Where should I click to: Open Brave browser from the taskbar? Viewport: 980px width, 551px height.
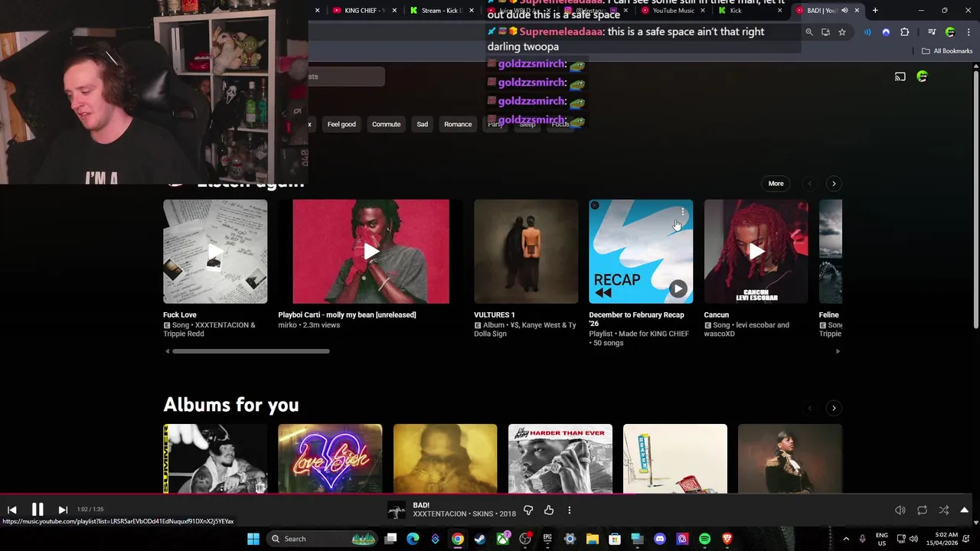(x=727, y=539)
